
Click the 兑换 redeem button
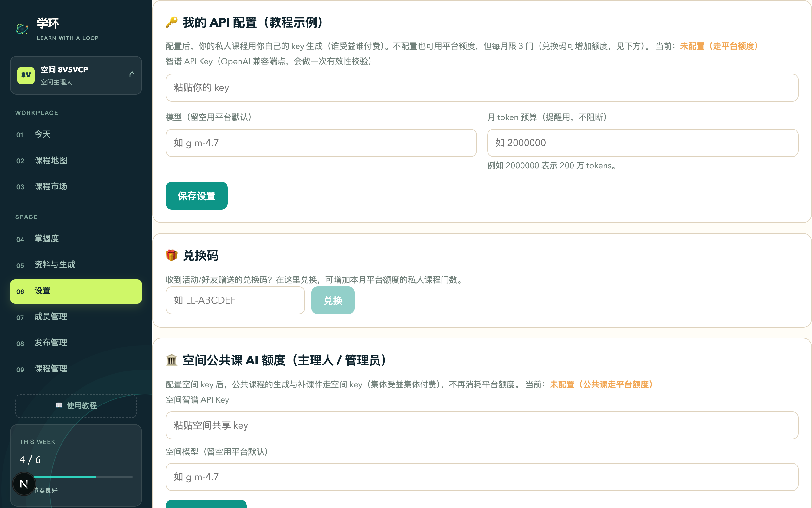click(333, 300)
